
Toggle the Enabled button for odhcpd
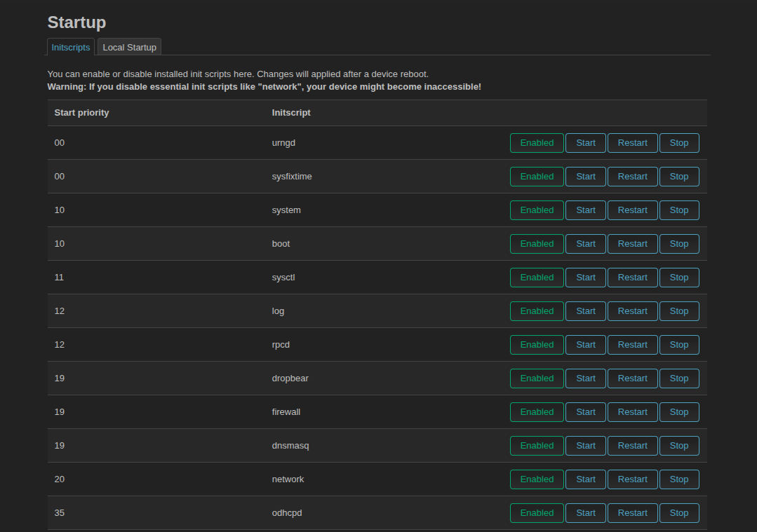click(x=537, y=513)
